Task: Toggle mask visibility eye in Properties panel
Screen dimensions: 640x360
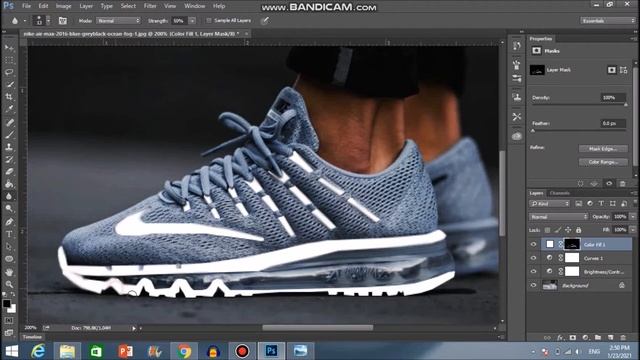Action: pyautogui.click(x=609, y=184)
